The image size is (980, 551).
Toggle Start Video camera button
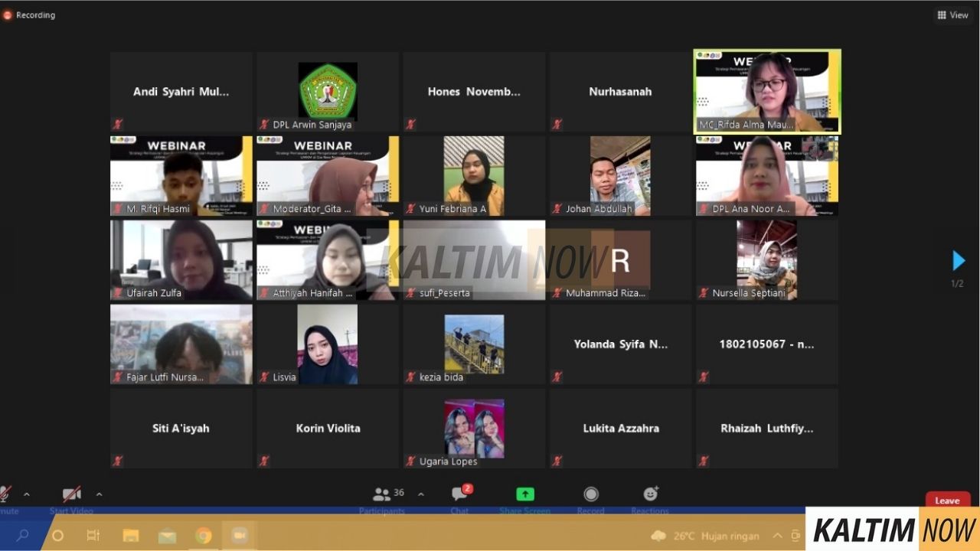tap(71, 494)
